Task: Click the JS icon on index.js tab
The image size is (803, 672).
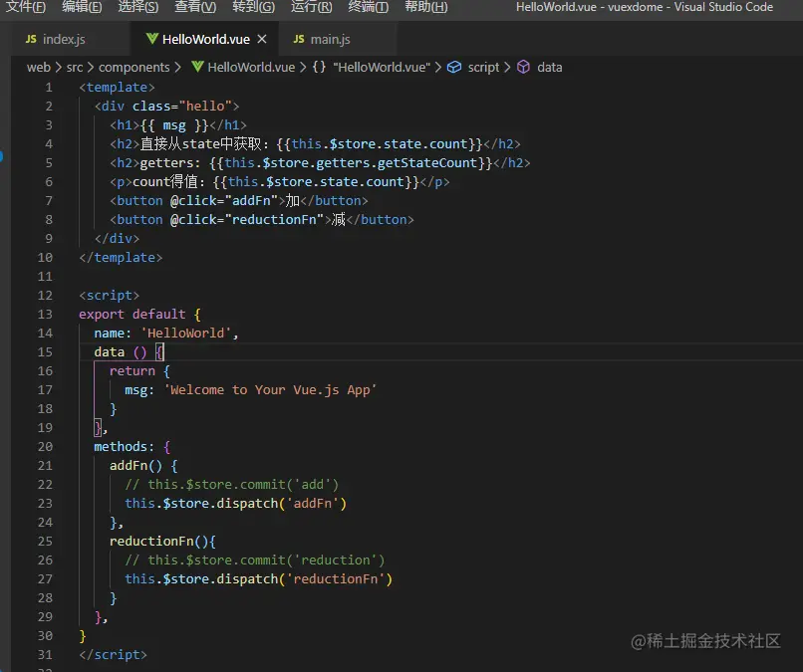Action: (31, 39)
